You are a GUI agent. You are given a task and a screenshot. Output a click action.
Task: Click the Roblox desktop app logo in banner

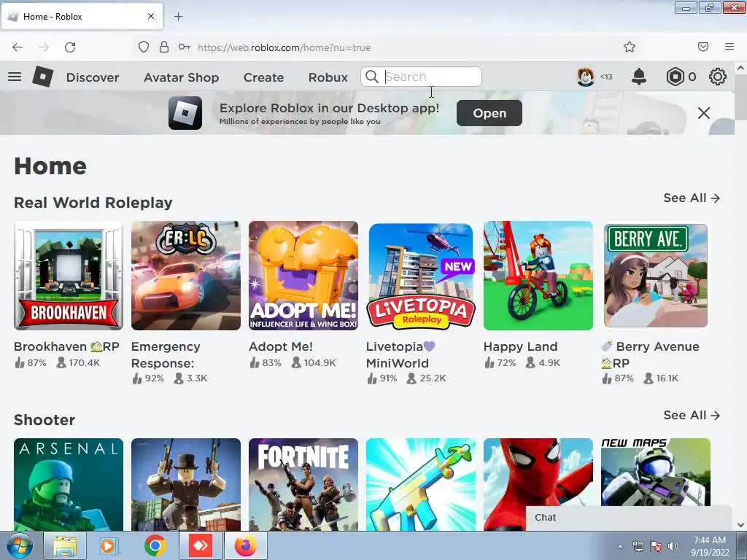[185, 113]
